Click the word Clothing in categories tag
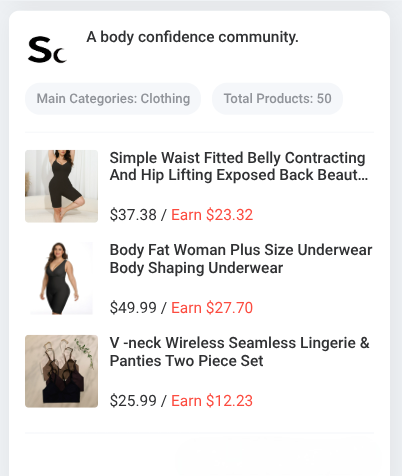 click(x=165, y=99)
